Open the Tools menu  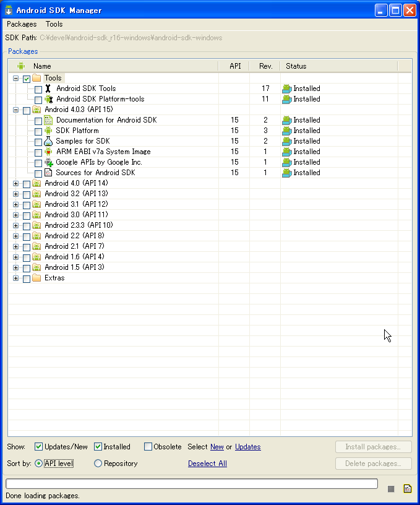[x=54, y=24]
